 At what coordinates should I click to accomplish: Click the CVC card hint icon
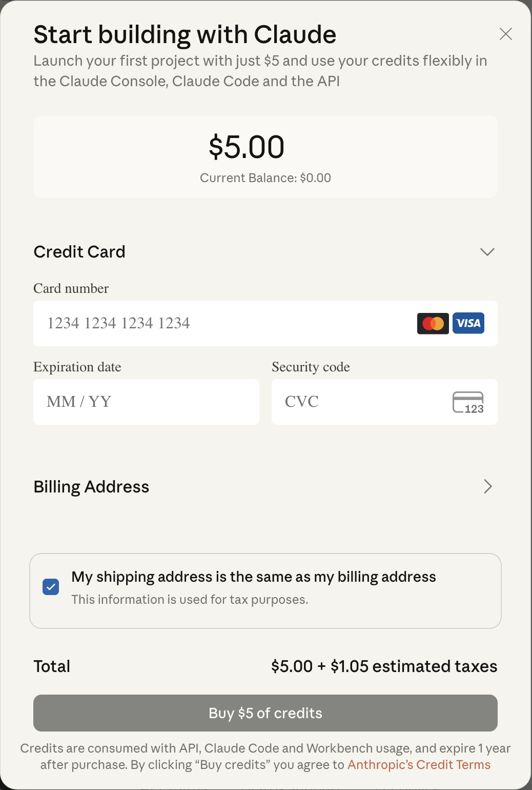(468, 402)
